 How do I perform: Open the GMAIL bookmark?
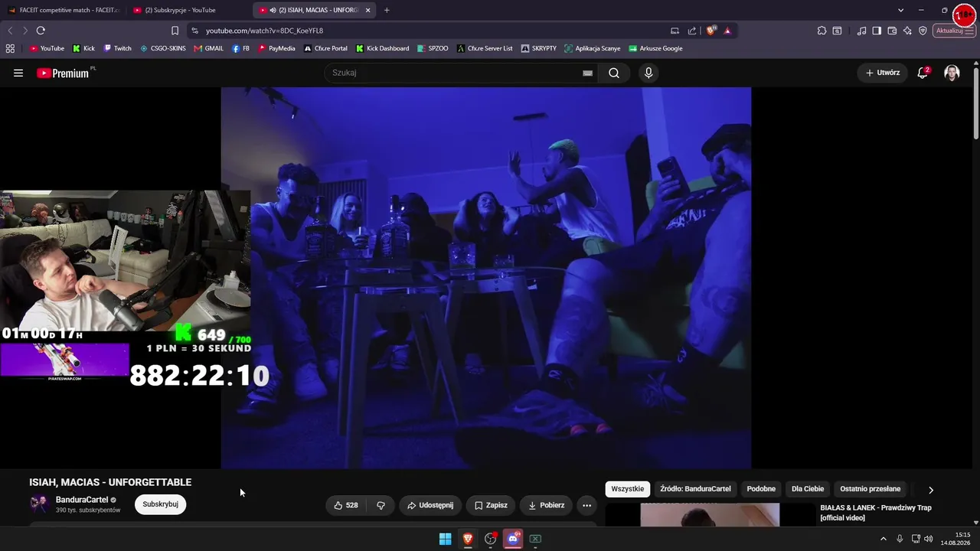pyautogui.click(x=208, y=48)
